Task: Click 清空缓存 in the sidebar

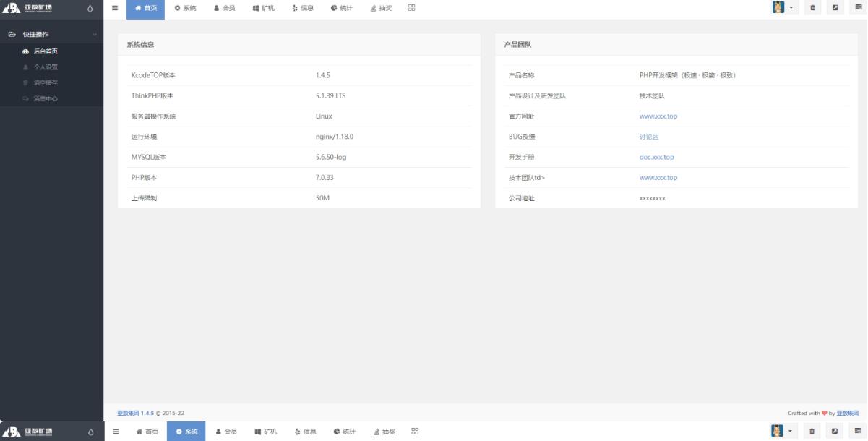Action: (45, 83)
